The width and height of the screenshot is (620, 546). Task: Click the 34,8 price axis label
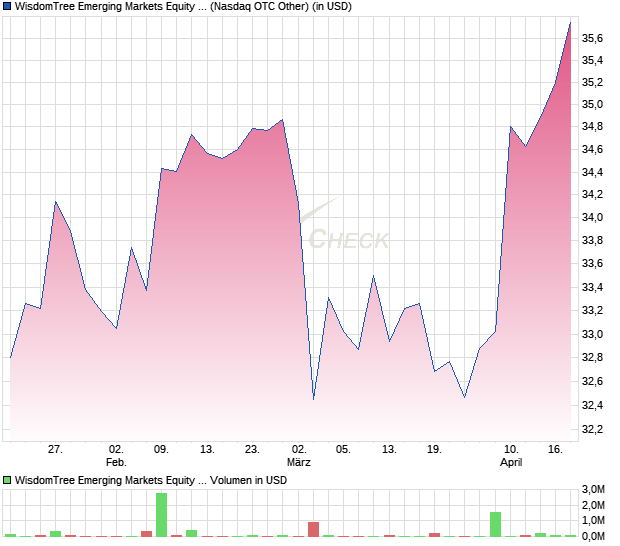[x=592, y=127]
